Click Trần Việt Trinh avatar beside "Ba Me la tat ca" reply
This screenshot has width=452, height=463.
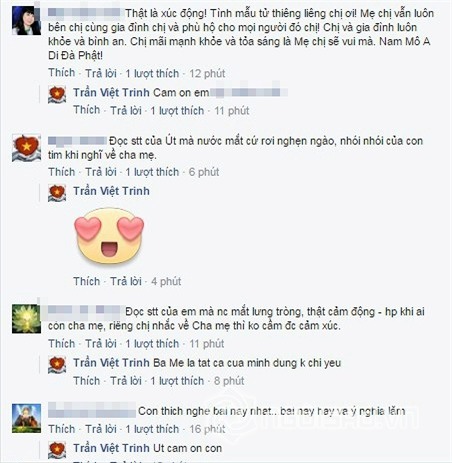pyautogui.click(x=57, y=365)
